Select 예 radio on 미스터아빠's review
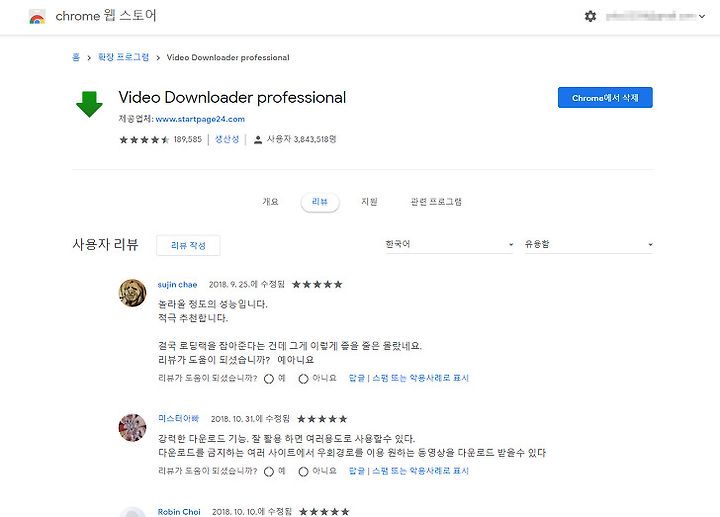 tap(269, 472)
